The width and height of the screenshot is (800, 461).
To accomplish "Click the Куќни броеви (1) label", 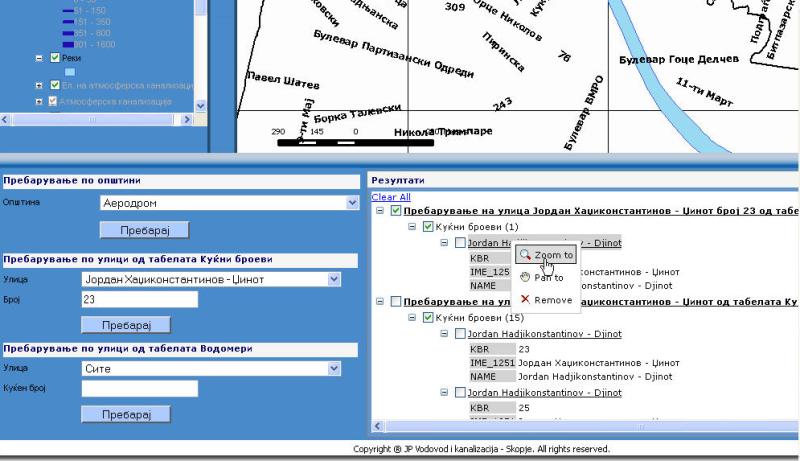I will point(477,227).
